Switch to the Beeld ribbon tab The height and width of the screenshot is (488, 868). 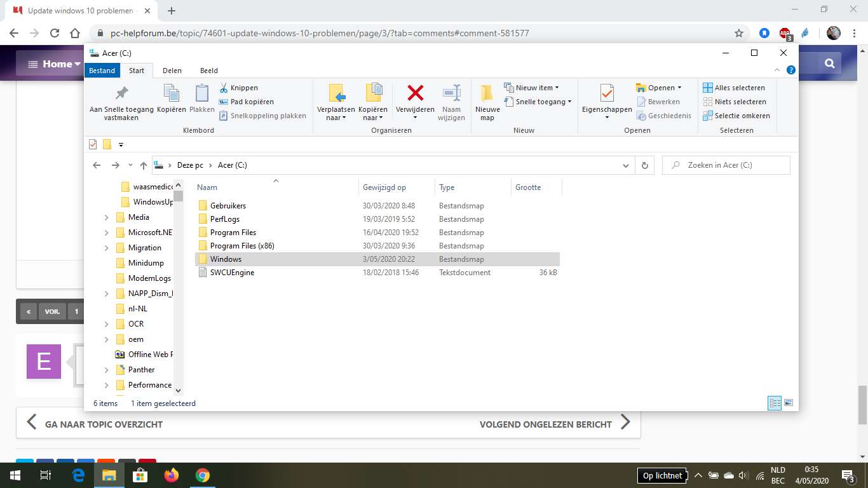pyautogui.click(x=209, y=71)
